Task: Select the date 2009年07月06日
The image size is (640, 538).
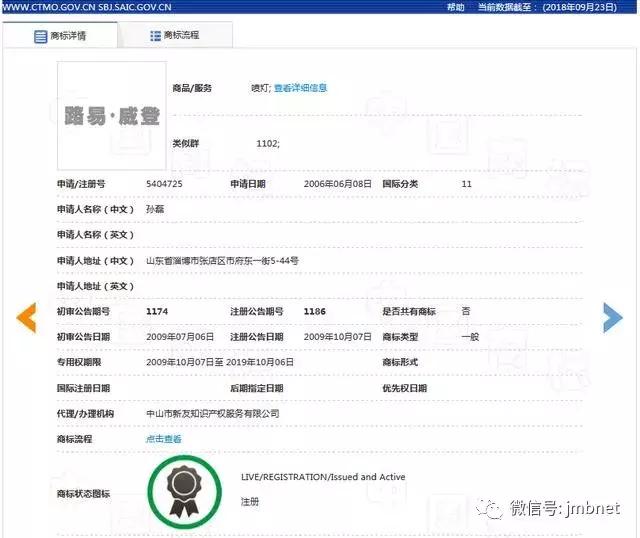Action: 180,337
